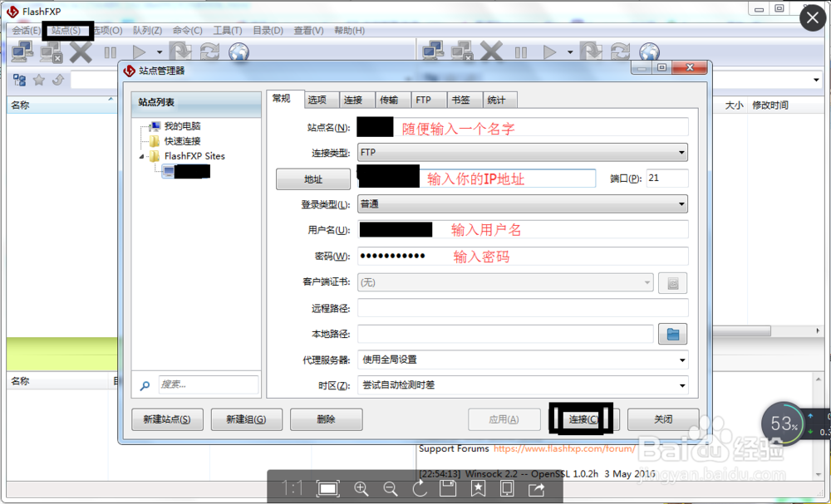Click the right pane transfer files icon
831x504 pixels.
tap(591, 51)
